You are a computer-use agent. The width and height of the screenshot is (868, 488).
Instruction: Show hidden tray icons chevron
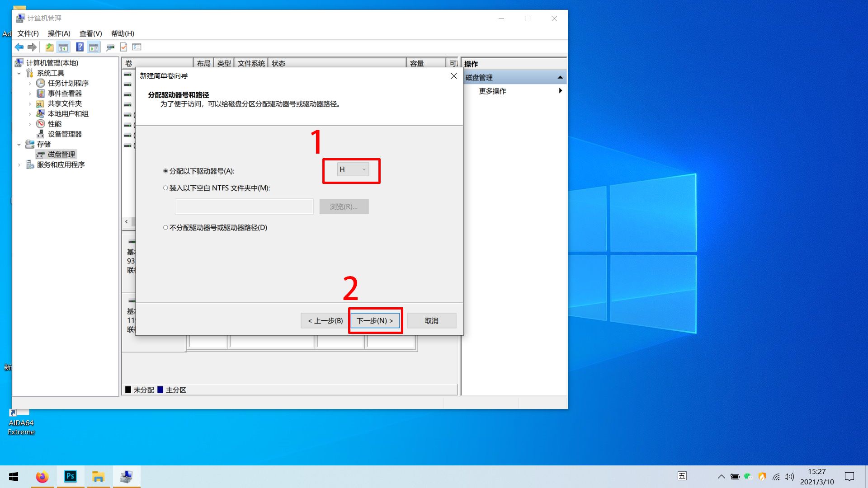tap(722, 477)
